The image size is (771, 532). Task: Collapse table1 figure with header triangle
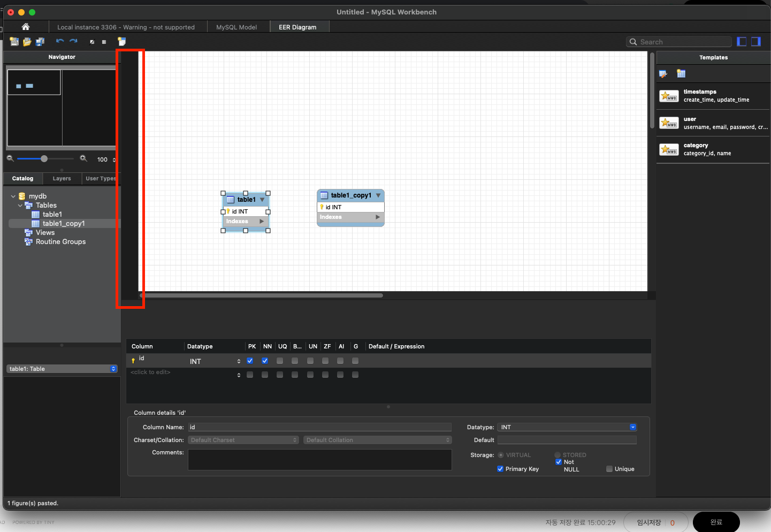click(x=262, y=200)
